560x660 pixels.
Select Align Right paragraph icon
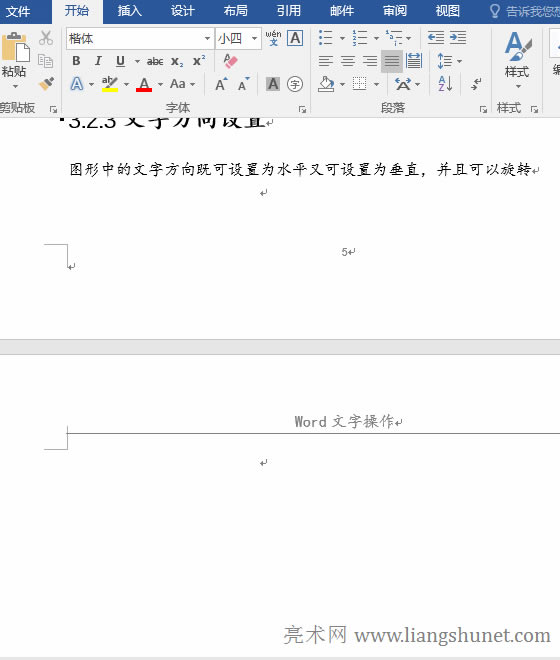tap(370, 61)
